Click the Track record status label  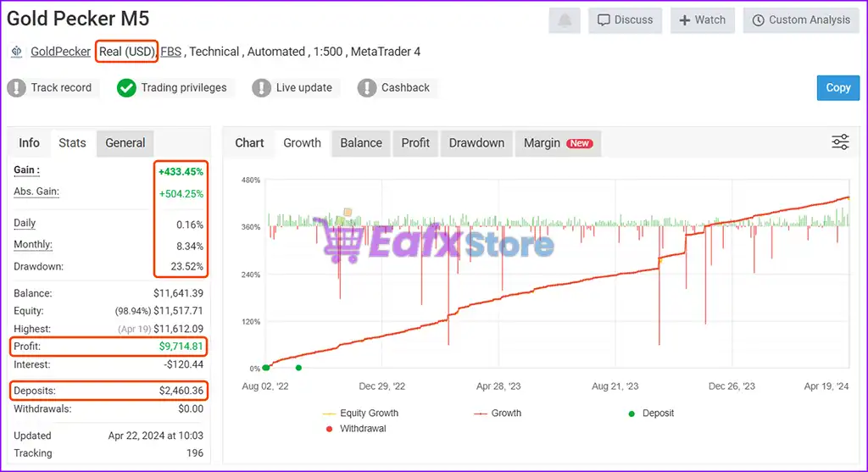[61, 87]
